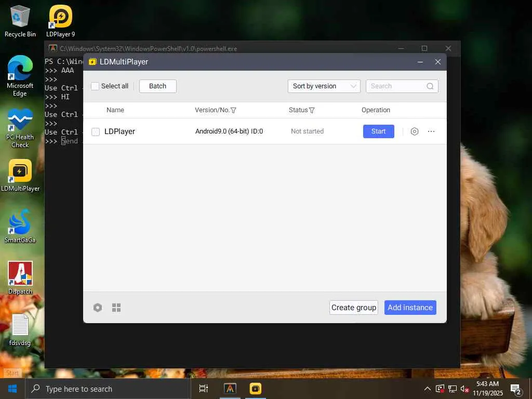This screenshot has height=399, width=532.
Task: Click LDMultiPlayer title bar logo icon
Action: [92, 62]
